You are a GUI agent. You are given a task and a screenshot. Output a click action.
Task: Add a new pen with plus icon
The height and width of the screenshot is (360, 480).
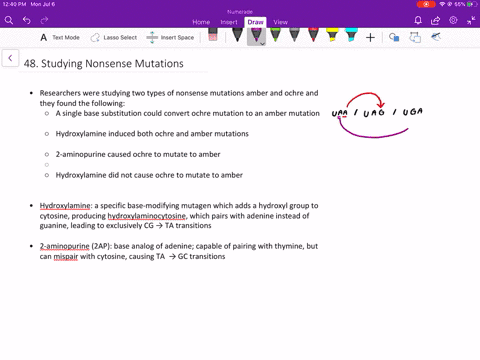point(370,37)
